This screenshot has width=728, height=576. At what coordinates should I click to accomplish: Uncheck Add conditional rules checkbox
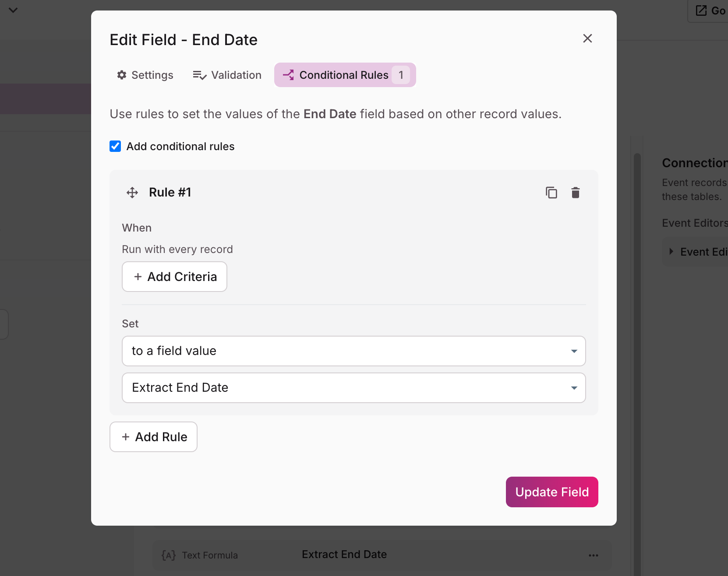coord(115,146)
